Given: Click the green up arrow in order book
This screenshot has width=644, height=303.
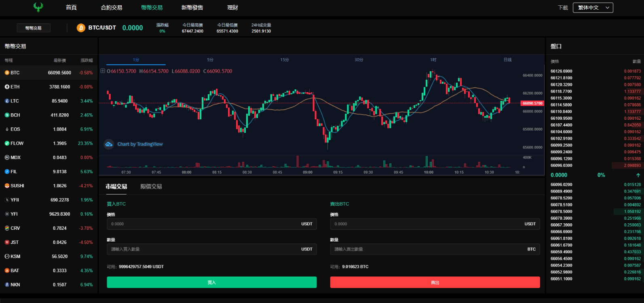Looking at the screenshot, I should point(638,175).
